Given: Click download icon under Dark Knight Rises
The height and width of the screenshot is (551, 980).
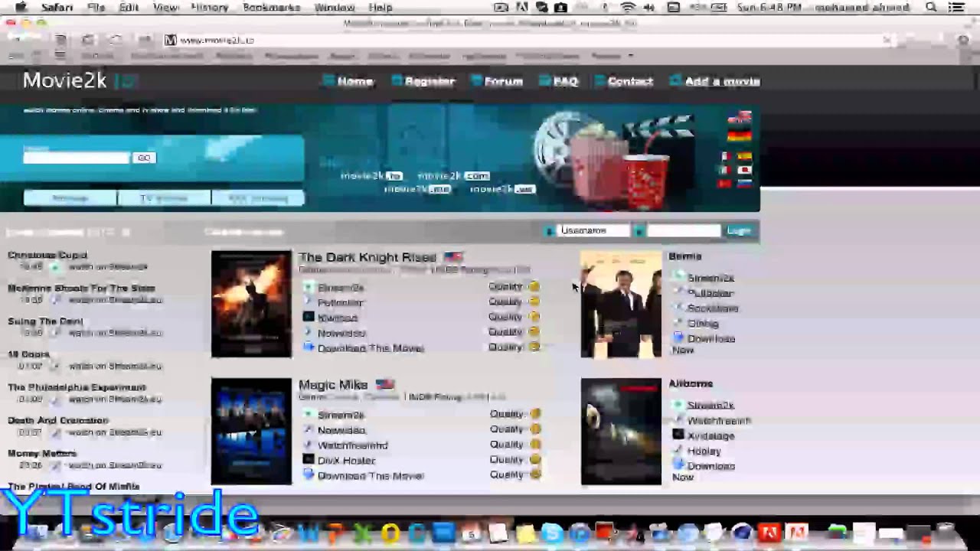Looking at the screenshot, I should 309,347.
